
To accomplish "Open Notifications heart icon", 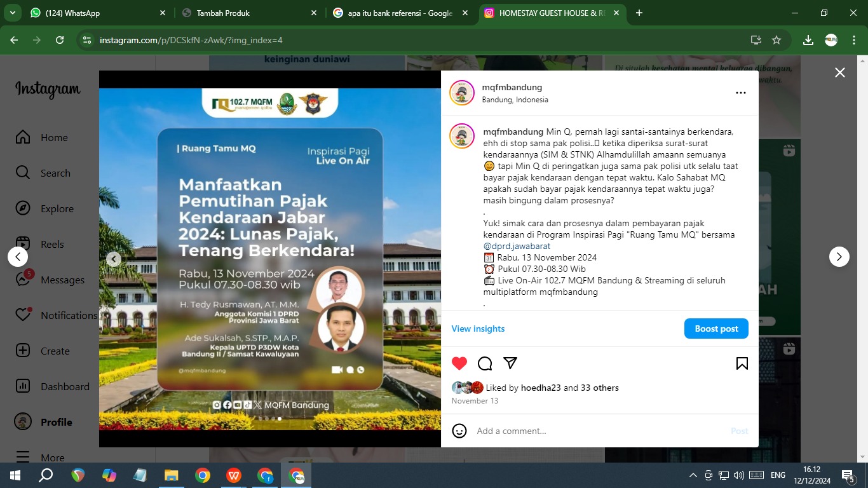I will click(23, 315).
